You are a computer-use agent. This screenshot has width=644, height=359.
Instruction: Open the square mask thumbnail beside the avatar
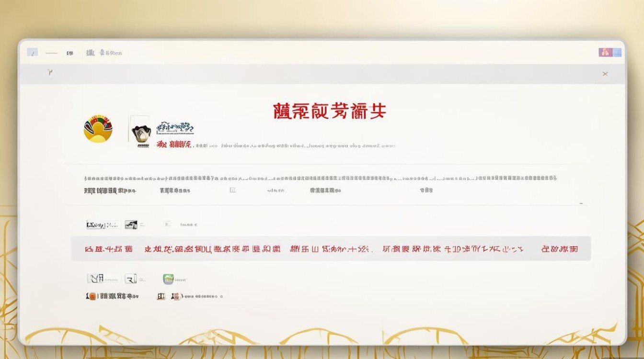coord(140,129)
